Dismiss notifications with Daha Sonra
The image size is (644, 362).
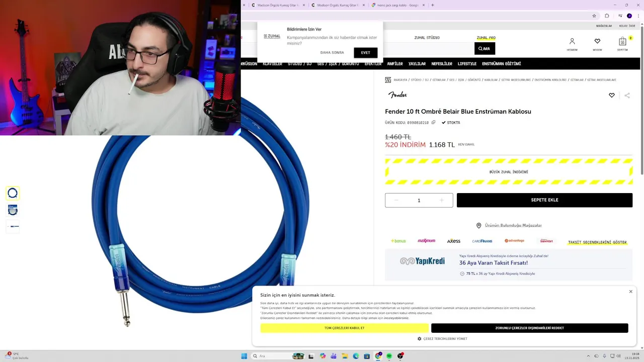pyautogui.click(x=332, y=52)
